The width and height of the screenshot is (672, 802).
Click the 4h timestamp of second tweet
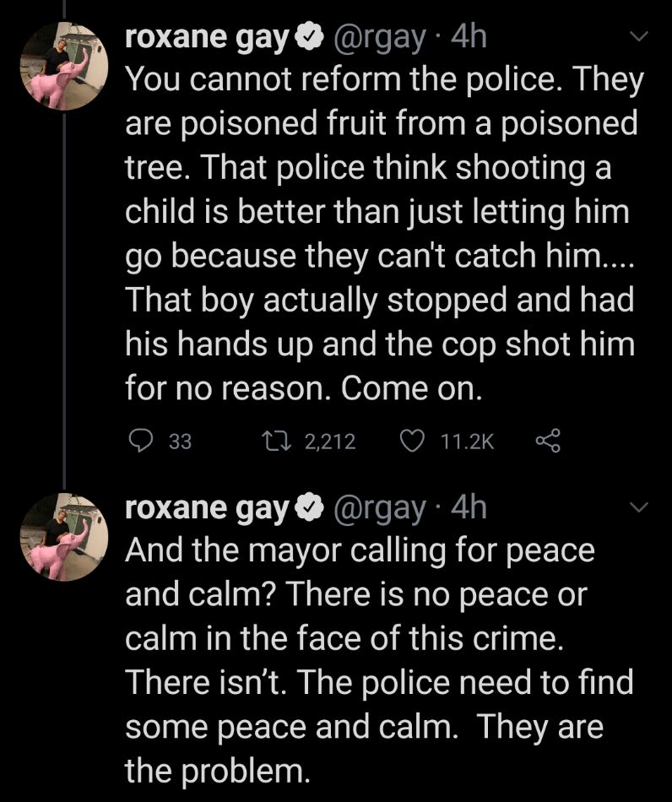pyautogui.click(x=469, y=508)
